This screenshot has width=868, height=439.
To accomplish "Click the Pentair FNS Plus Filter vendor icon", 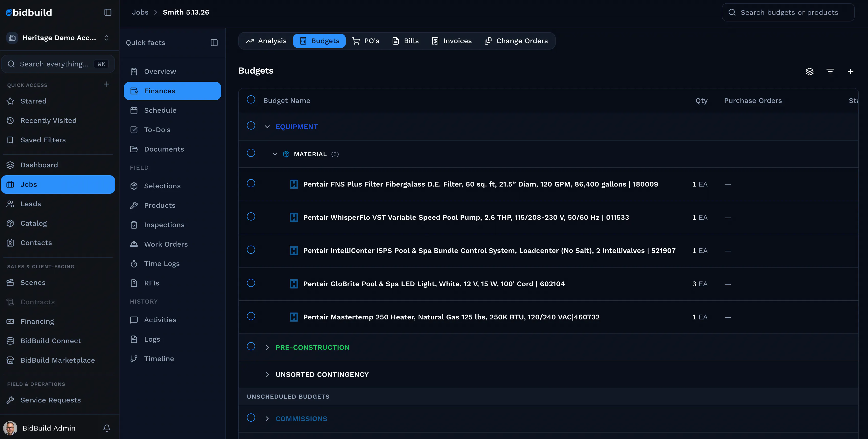I will point(294,184).
